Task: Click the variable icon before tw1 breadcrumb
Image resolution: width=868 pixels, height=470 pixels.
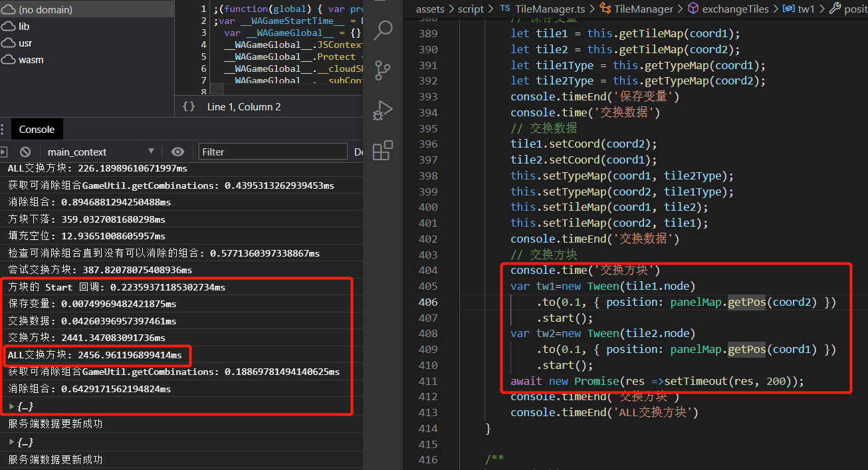Action: click(x=788, y=9)
